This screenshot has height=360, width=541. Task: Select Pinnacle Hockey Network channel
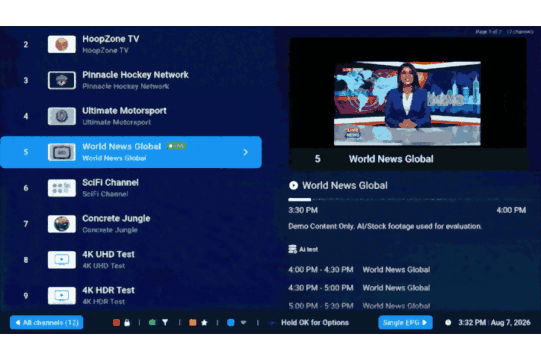131,80
